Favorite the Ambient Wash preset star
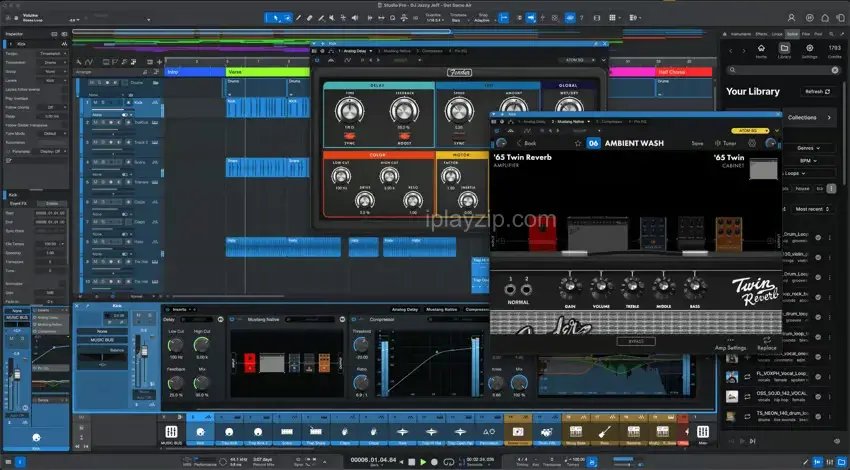 (578, 143)
